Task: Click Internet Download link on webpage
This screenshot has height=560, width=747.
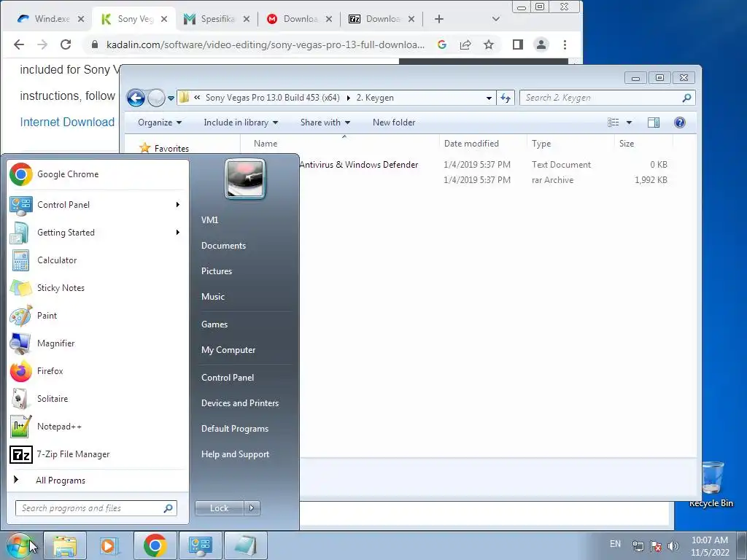Action: click(x=67, y=122)
